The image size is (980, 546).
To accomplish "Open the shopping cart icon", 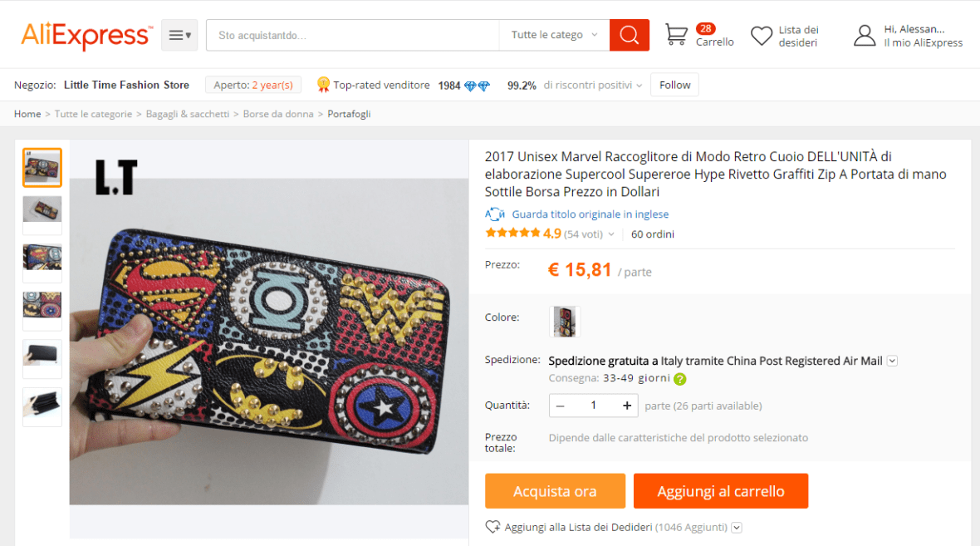I will point(676,35).
